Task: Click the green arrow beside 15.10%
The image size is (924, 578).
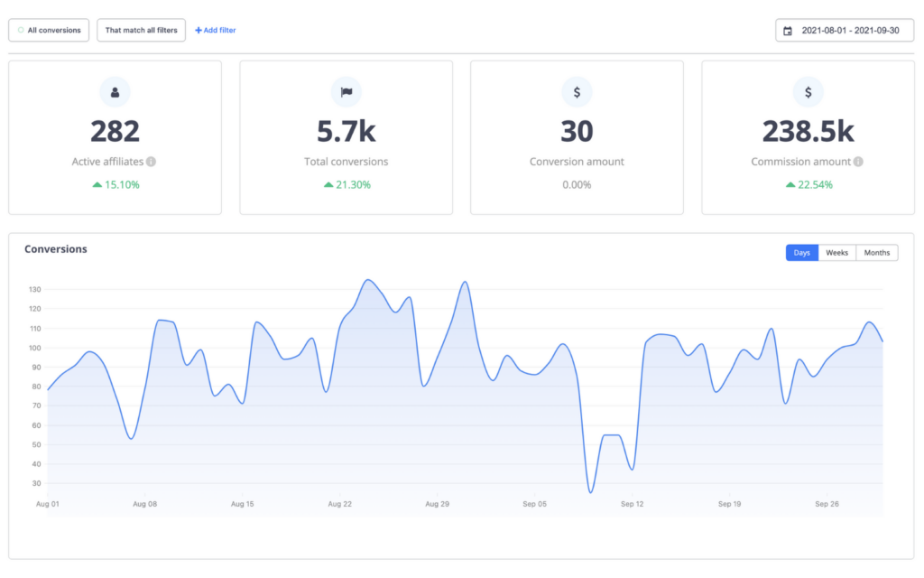Action: pos(96,184)
